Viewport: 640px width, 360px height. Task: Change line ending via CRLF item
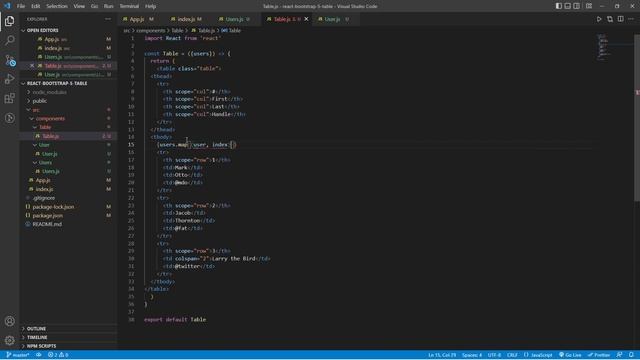[512, 355]
